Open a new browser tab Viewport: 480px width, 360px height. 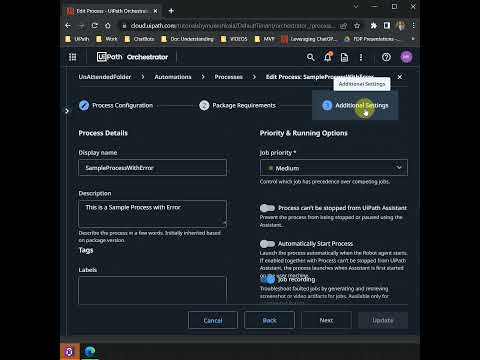pos(171,11)
